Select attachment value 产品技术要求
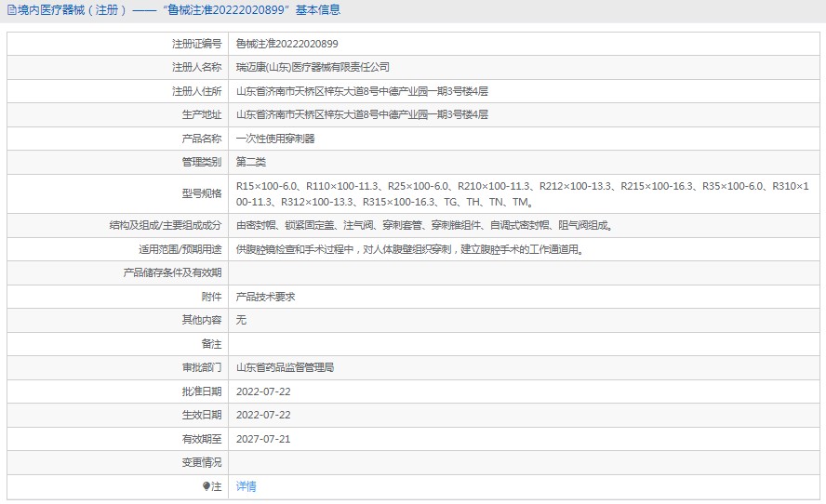Viewport: 826px width, 504px height. [265, 297]
